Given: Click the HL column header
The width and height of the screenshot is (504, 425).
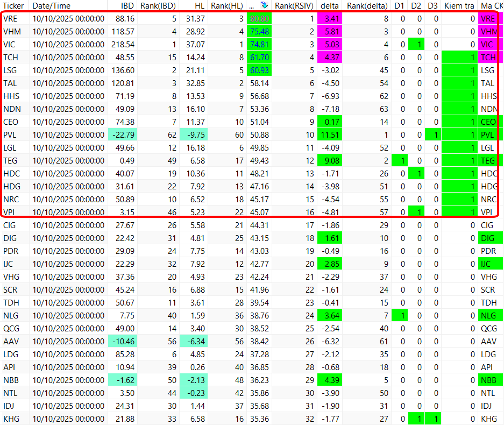Looking at the screenshot, I should (200, 6).
